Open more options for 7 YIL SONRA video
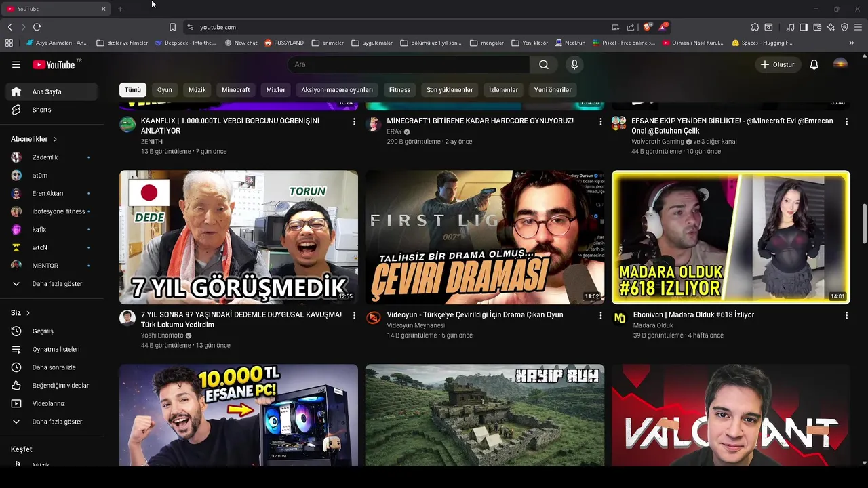Image resolution: width=868 pixels, height=488 pixels. (x=354, y=315)
